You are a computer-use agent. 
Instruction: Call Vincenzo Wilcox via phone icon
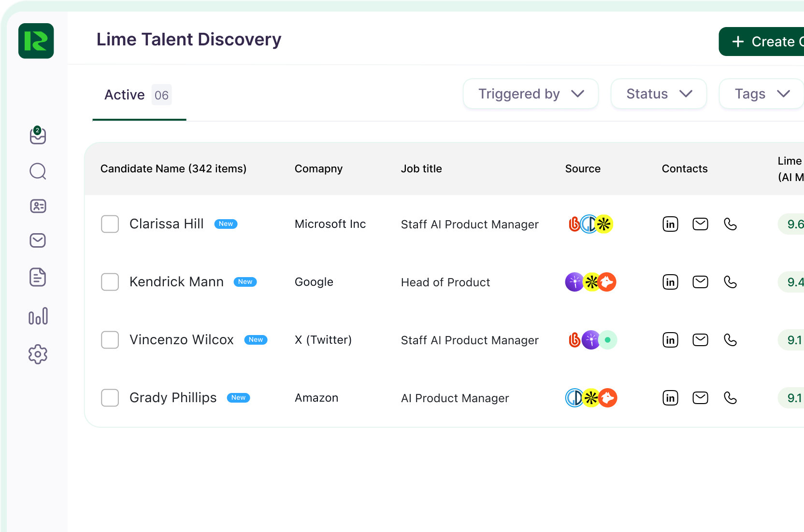tap(731, 340)
